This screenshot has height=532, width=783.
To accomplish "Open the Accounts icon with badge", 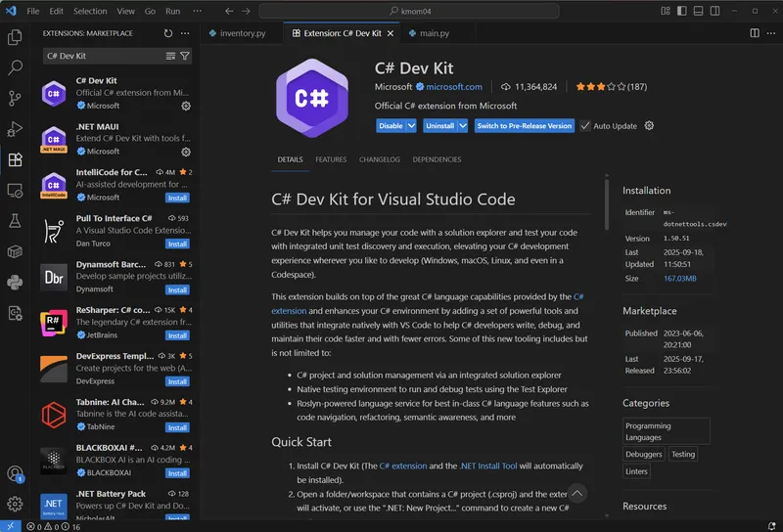I will [15, 474].
